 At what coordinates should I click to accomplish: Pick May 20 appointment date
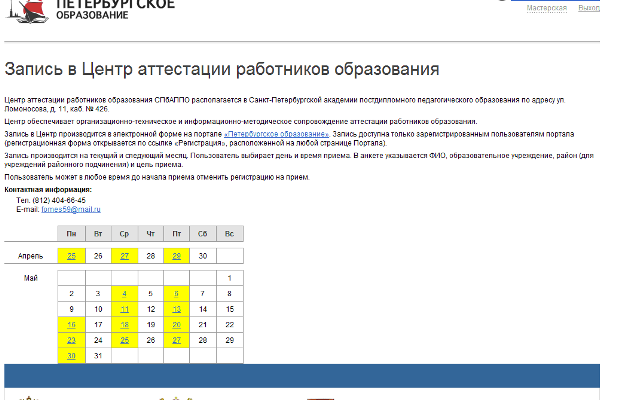tap(176, 325)
